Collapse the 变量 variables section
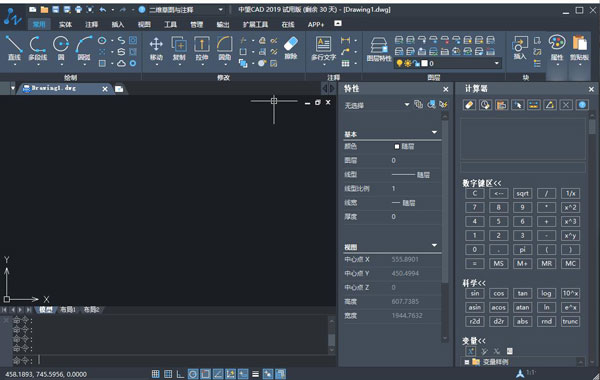Viewport: 600px width, 380px height. pyautogui.click(x=474, y=341)
